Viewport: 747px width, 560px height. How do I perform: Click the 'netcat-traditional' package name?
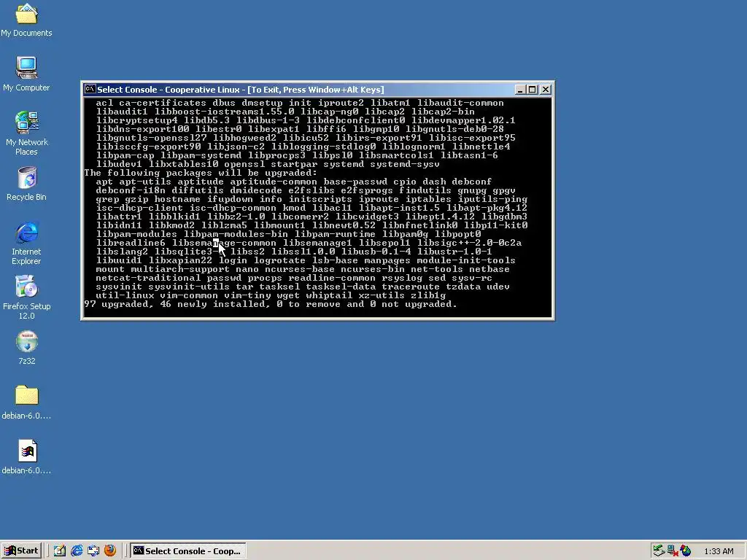[147, 278]
